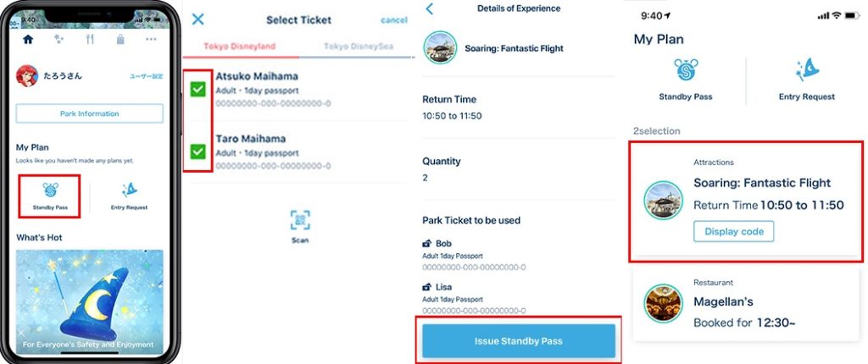
Task: Close Select Ticket with the X icon
Action: coord(198,19)
